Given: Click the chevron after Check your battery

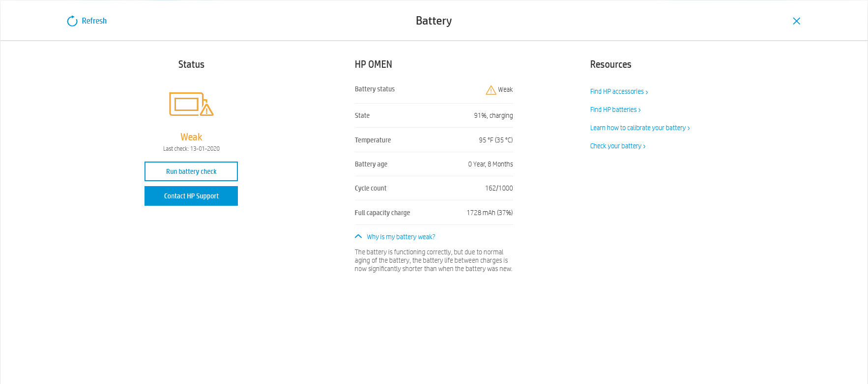Looking at the screenshot, I should 644,146.
